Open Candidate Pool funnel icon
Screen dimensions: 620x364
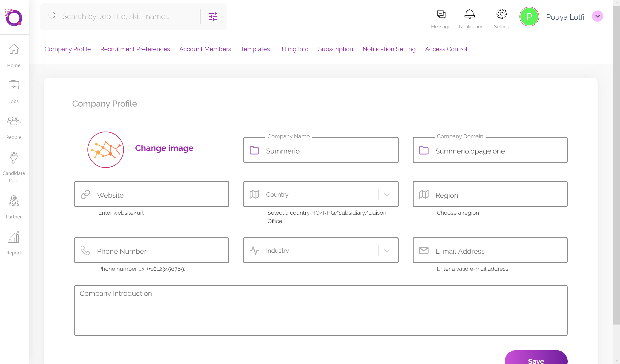(14, 157)
